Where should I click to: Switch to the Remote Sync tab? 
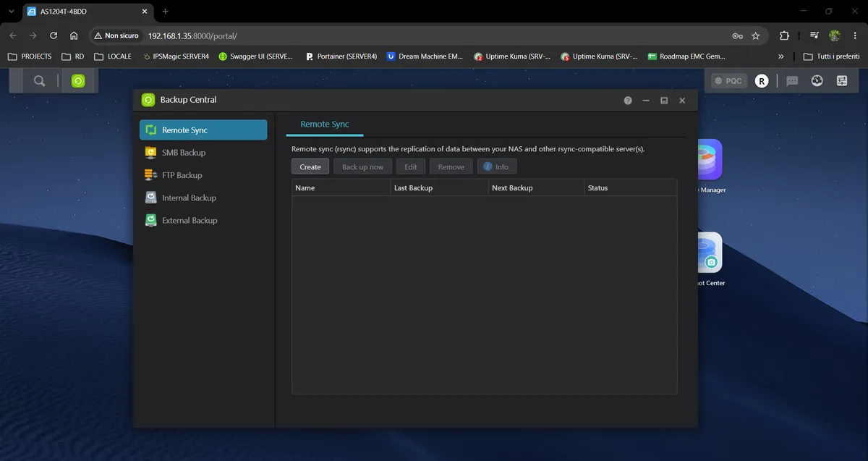click(x=325, y=124)
